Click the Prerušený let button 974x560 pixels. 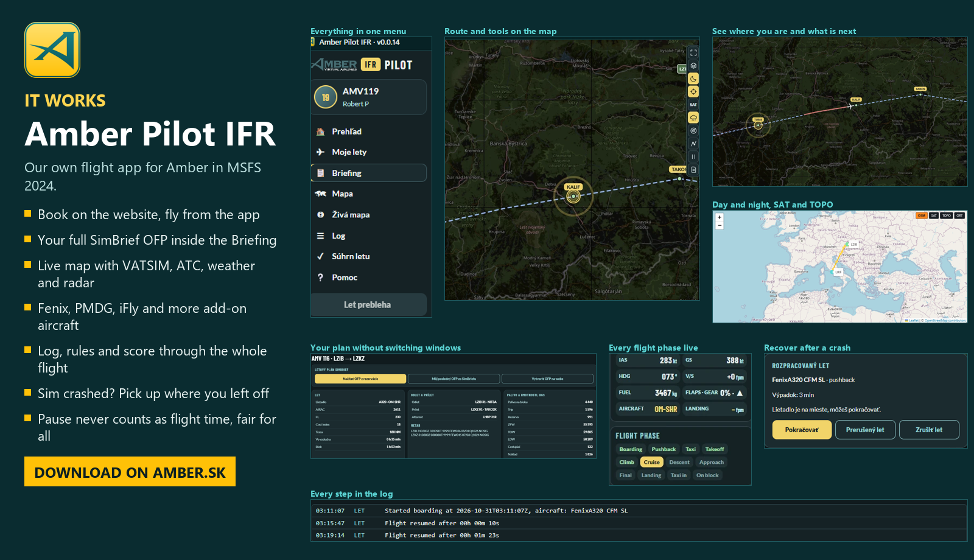click(x=865, y=430)
